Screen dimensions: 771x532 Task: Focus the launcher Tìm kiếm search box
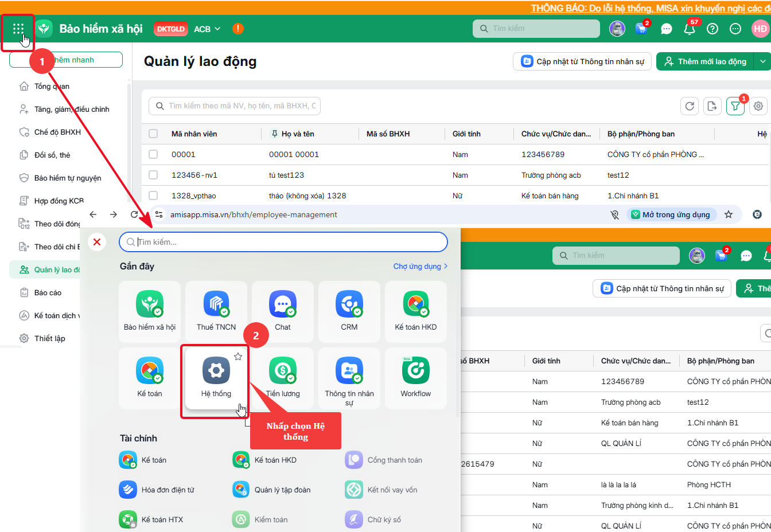click(283, 242)
